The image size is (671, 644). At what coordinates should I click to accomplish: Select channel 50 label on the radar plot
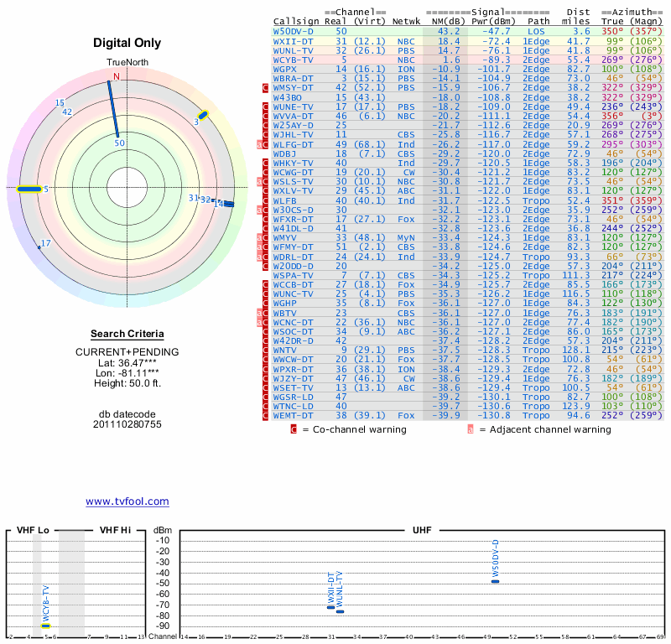click(x=119, y=143)
